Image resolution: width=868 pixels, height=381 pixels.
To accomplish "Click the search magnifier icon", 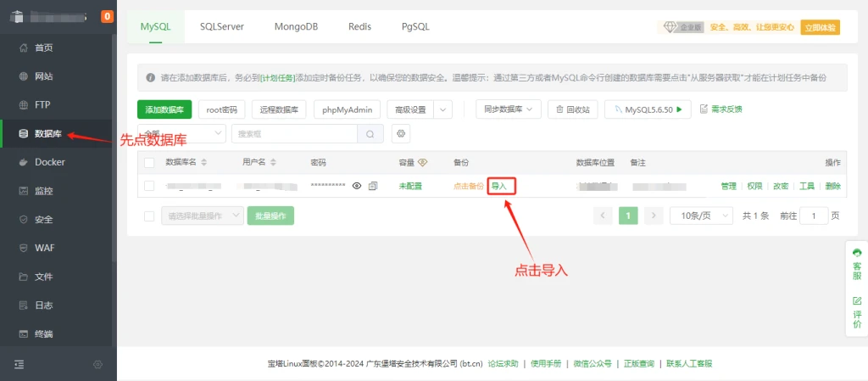I will tap(370, 134).
